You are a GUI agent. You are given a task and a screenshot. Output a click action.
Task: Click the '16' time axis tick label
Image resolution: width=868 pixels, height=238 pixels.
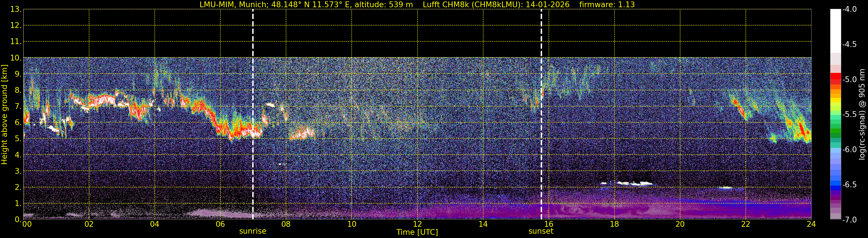[549, 224]
